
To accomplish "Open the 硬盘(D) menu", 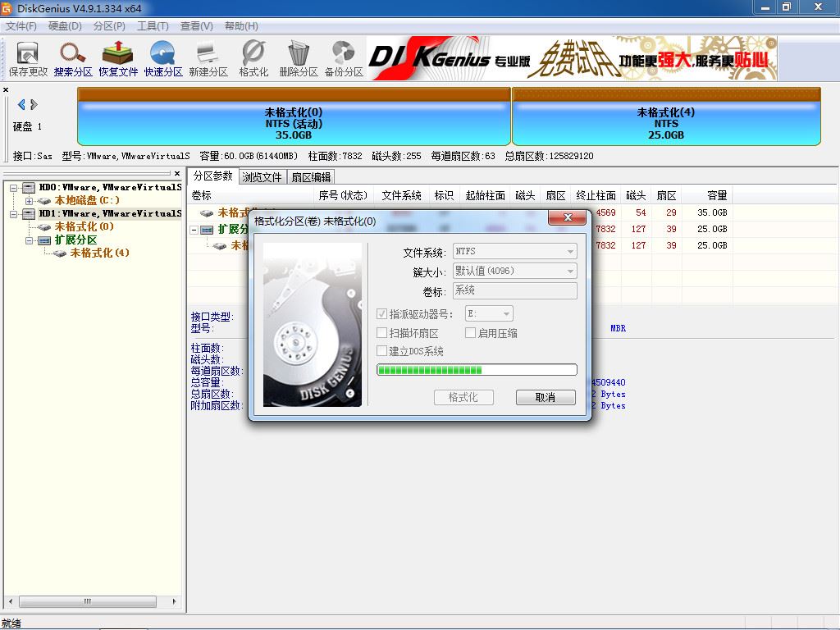I will 65,26.
